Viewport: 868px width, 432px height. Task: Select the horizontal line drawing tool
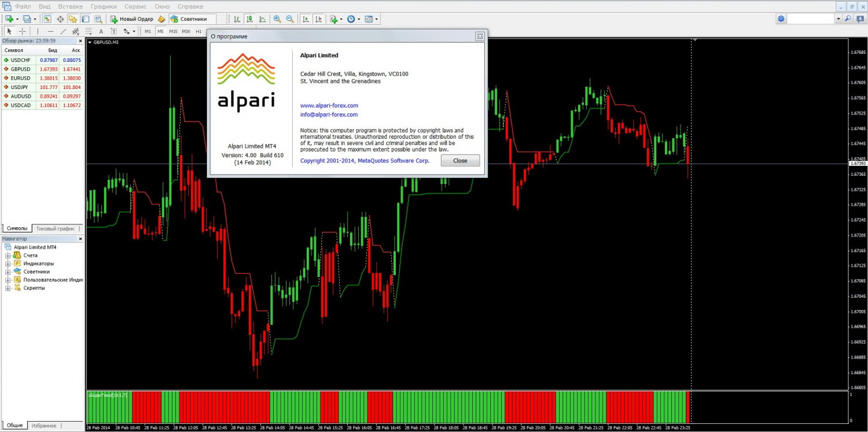click(x=50, y=31)
